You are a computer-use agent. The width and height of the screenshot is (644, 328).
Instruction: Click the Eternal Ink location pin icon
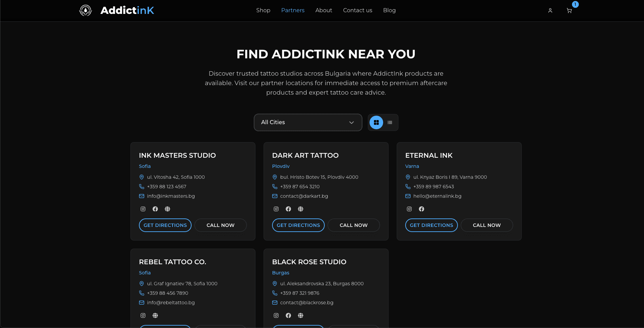point(408,177)
